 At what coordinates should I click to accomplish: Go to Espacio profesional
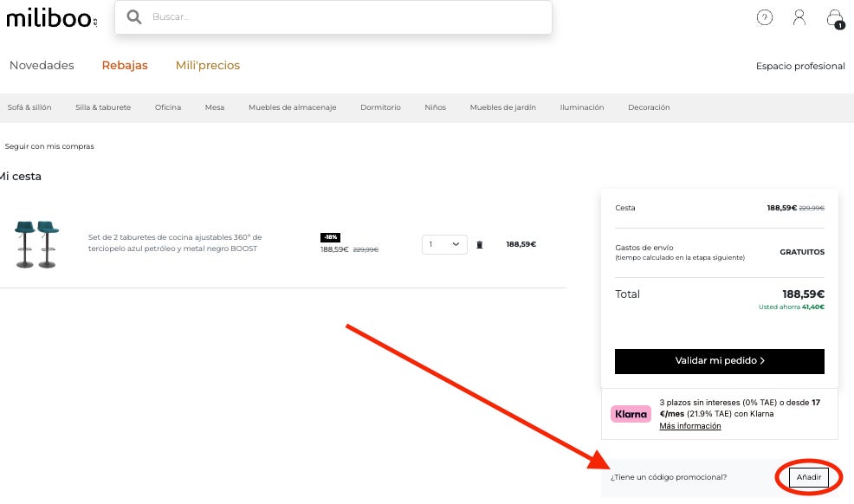(x=800, y=66)
